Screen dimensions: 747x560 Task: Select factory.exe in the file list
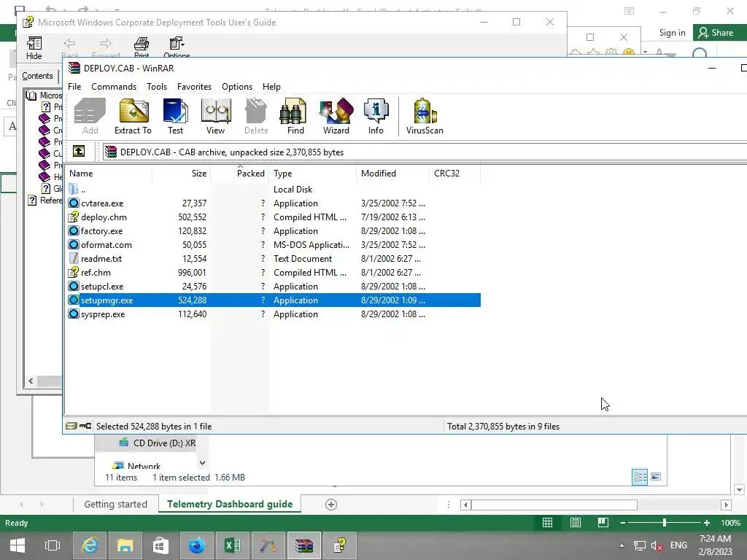[x=101, y=231]
